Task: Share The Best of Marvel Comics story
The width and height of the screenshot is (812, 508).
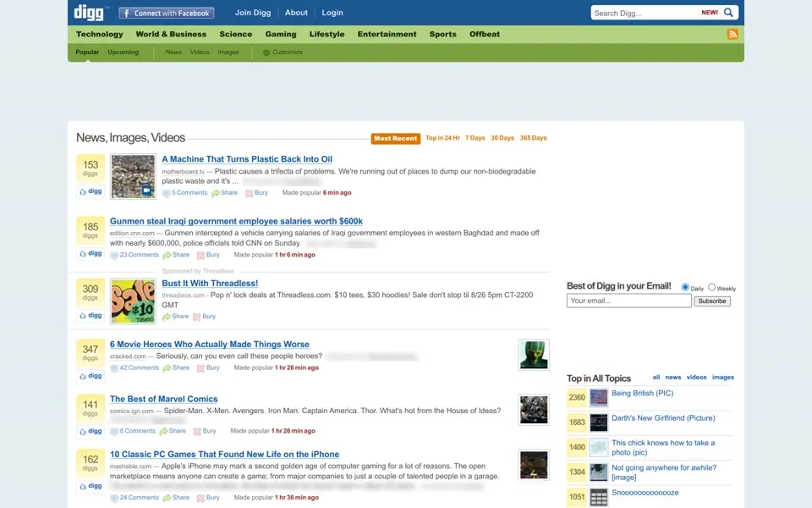Action: (173, 431)
